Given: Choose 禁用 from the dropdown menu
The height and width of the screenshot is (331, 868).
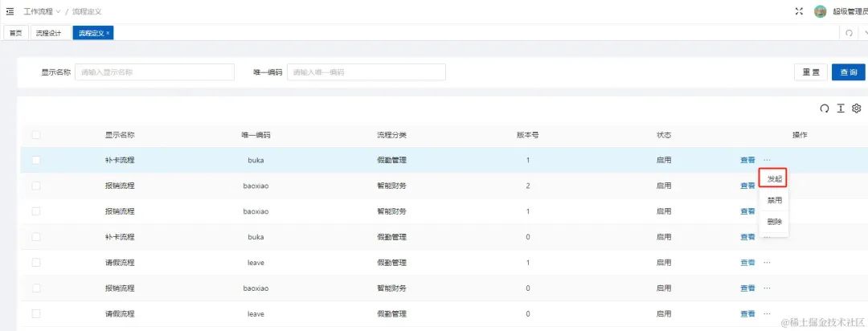Looking at the screenshot, I should pyautogui.click(x=774, y=200).
